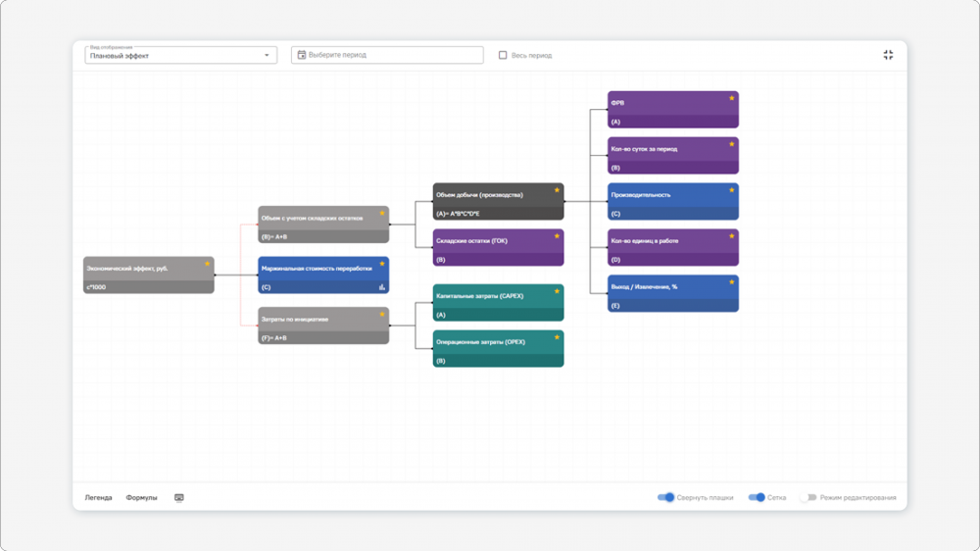
Task: Enable the Режим редактирования toggle
Action: [808, 497]
